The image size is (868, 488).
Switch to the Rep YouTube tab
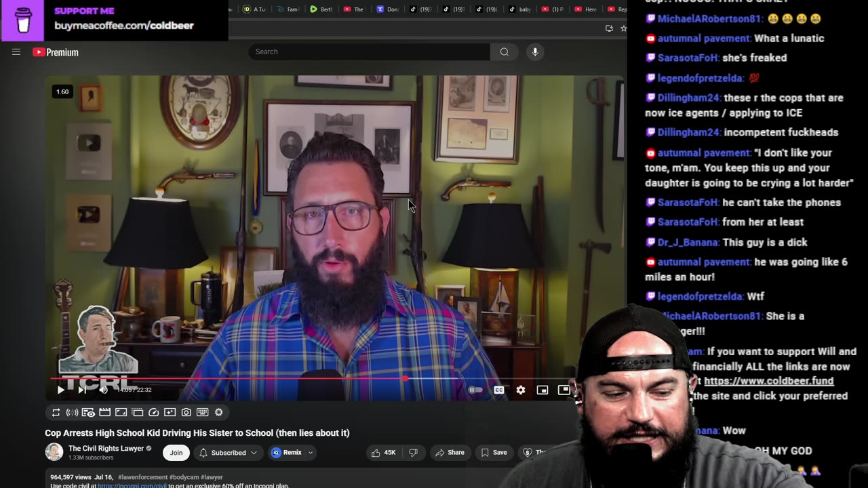(x=616, y=9)
